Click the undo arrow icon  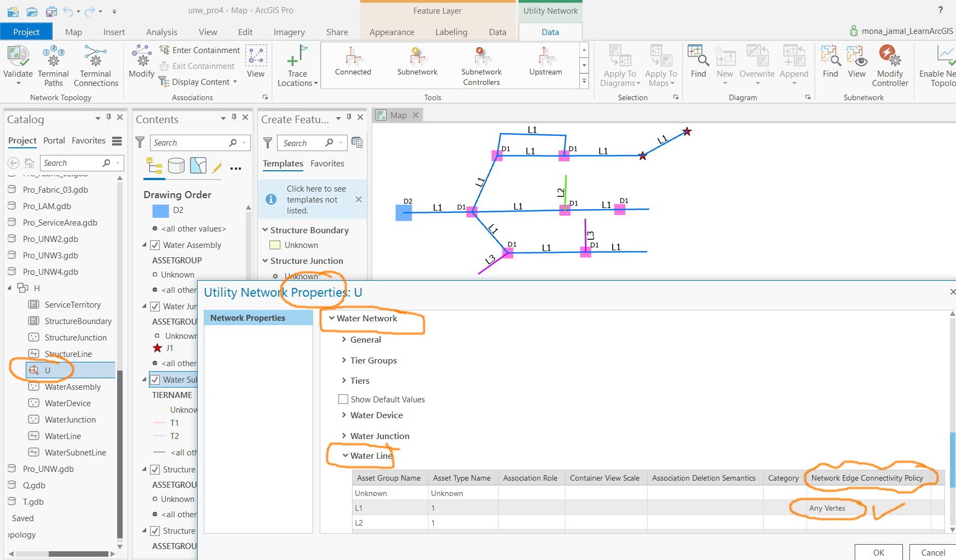pos(68,11)
